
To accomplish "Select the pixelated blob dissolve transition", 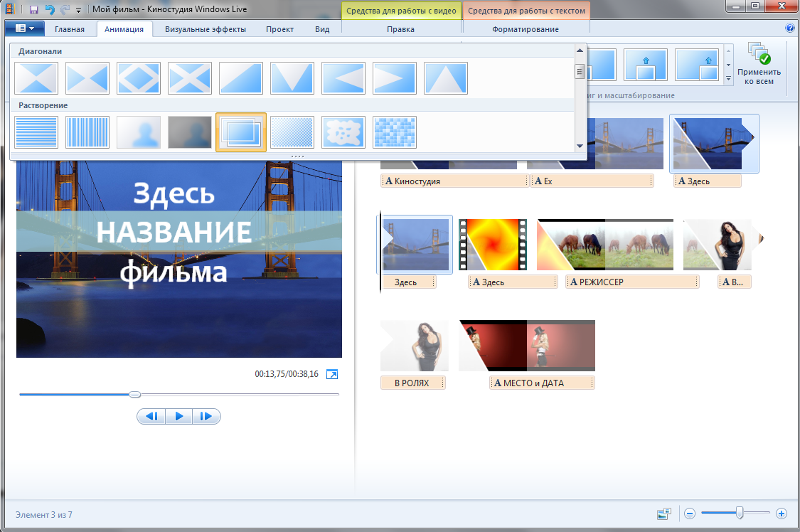I will [343, 132].
